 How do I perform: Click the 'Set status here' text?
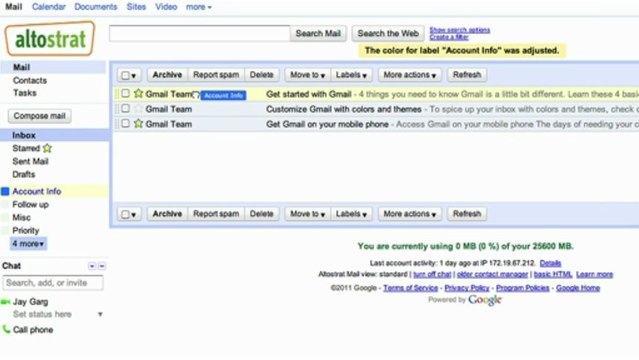42,314
